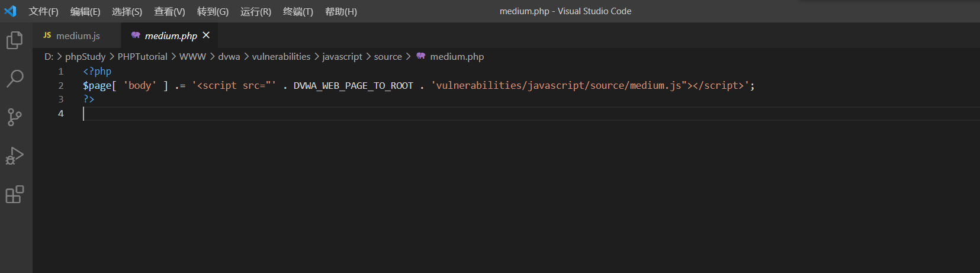Click the PHP elephant icon in breadcrumb
980x273 pixels.
click(x=421, y=56)
